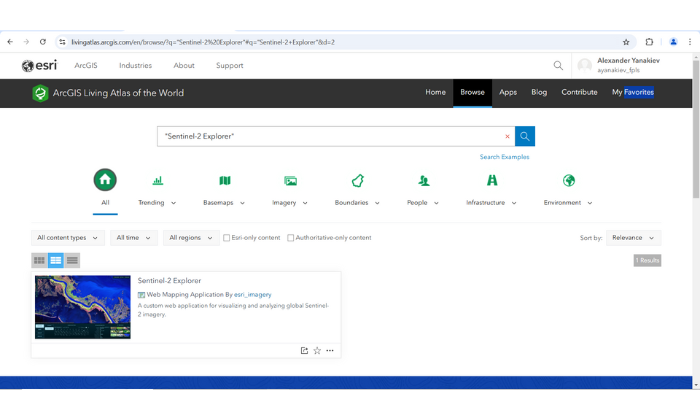This screenshot has height=420, width=700.
Task: Run search with blue magnifier button
Action: click(525, 136)
